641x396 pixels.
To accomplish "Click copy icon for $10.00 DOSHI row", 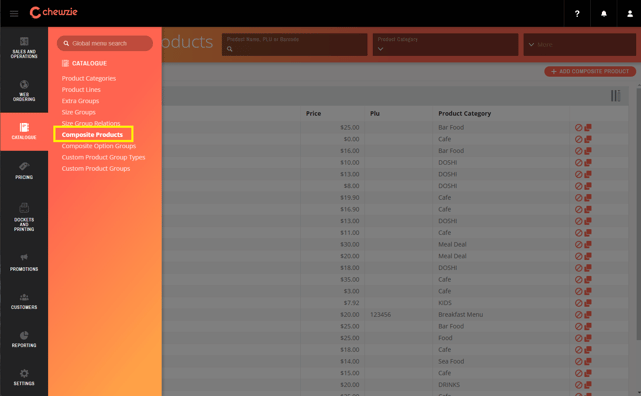I will pos(588,163).
